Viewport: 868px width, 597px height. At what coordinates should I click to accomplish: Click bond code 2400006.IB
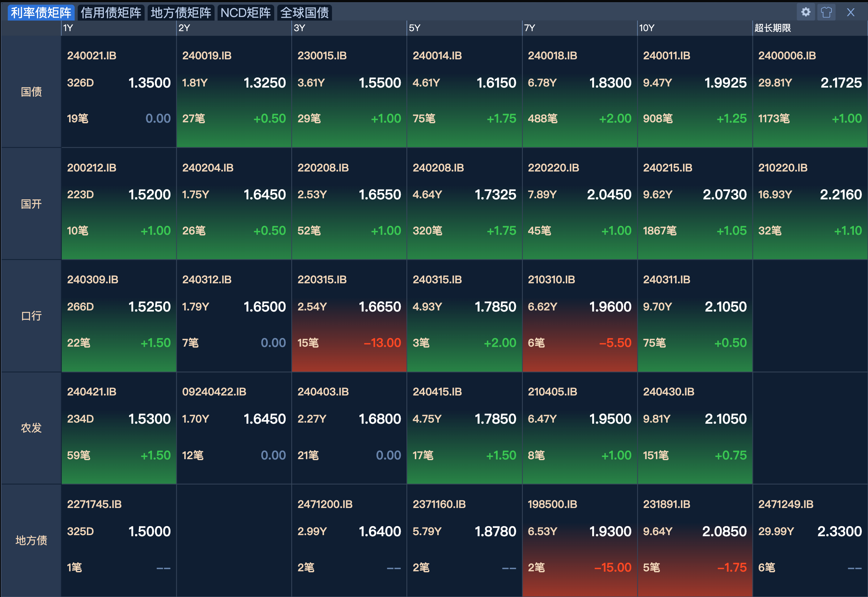(x=787, y=56)
